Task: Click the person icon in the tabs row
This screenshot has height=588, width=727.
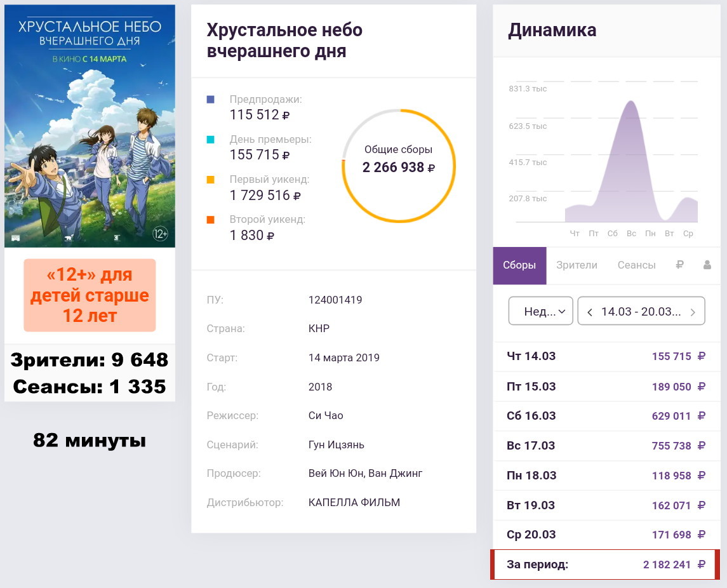Action: pyautogui.click(x=707, y=265)
